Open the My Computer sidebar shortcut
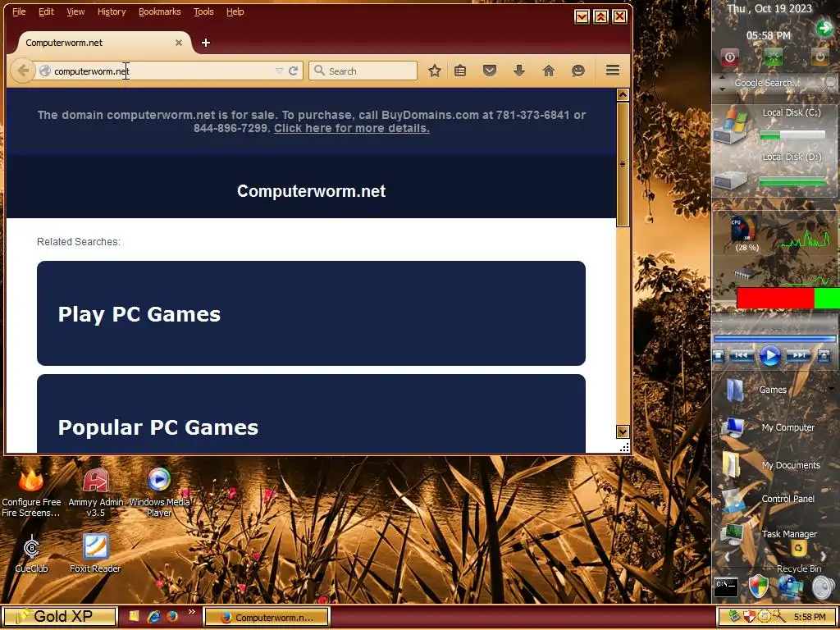This screenshot has width=840, height=630. 768,427
